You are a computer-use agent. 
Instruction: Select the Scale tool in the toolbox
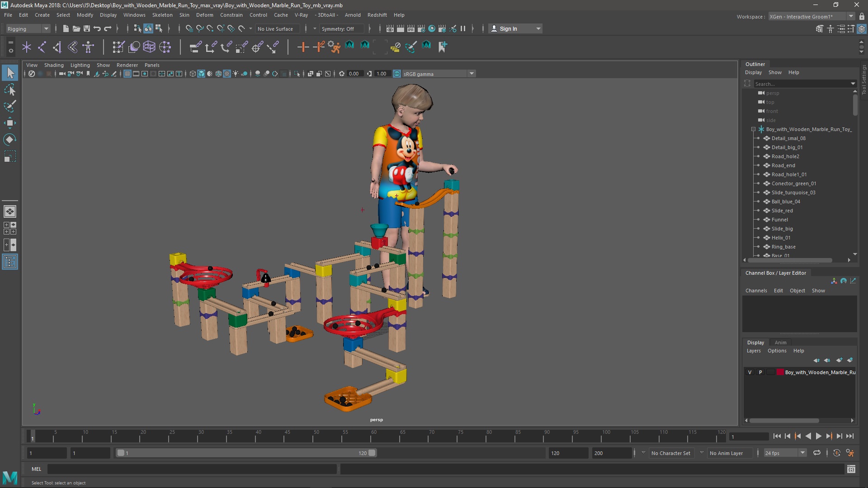click(x=10, y=156)
